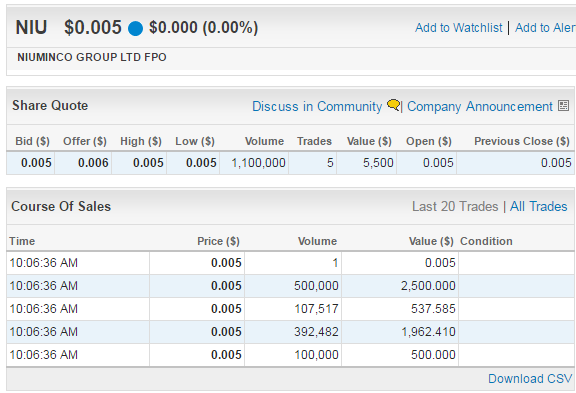Click the Condition column header
The width and height of the screenshot is (576, 393).
(486, 241)
